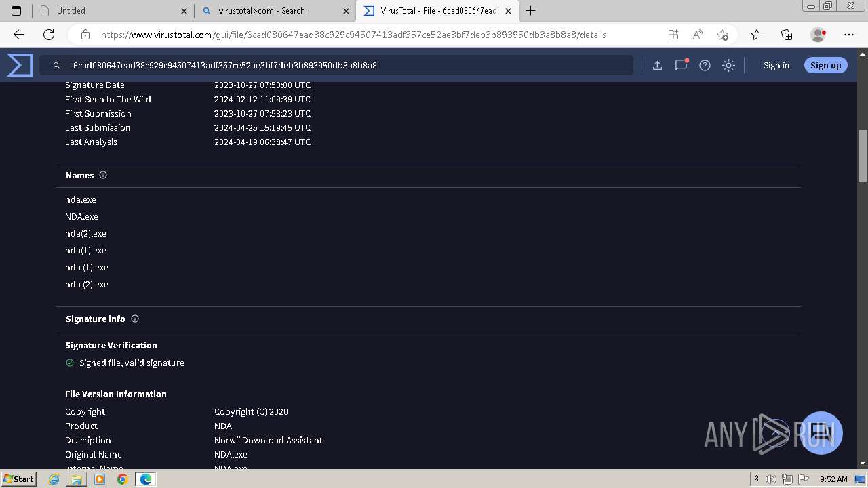Click the VirusTotal logo icon
This screenshot has width=868, height=488.
click(x=20, y=65)
